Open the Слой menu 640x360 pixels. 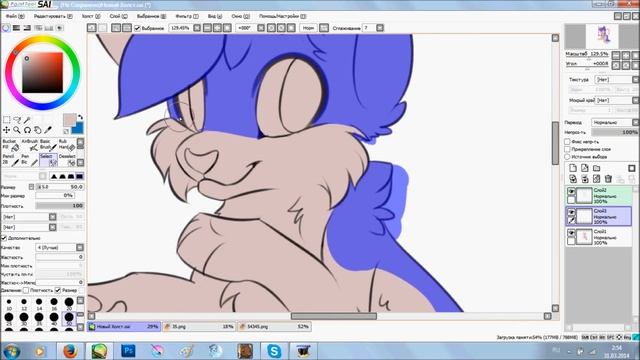tap(118, 16)
